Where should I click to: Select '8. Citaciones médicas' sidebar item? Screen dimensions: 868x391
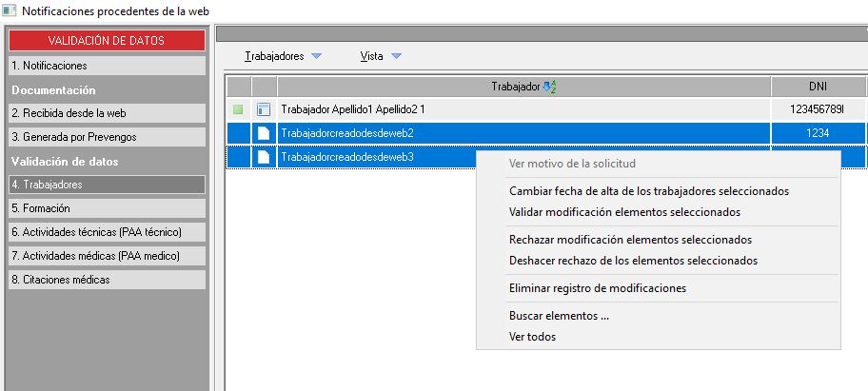pyautogui.click(x=106, y=280)
